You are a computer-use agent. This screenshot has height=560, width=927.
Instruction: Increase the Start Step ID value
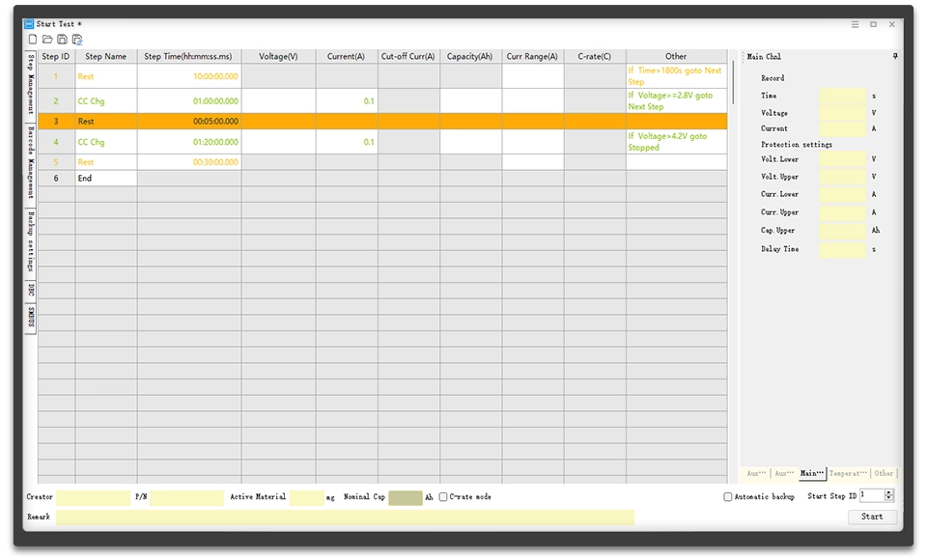(888, 492)
